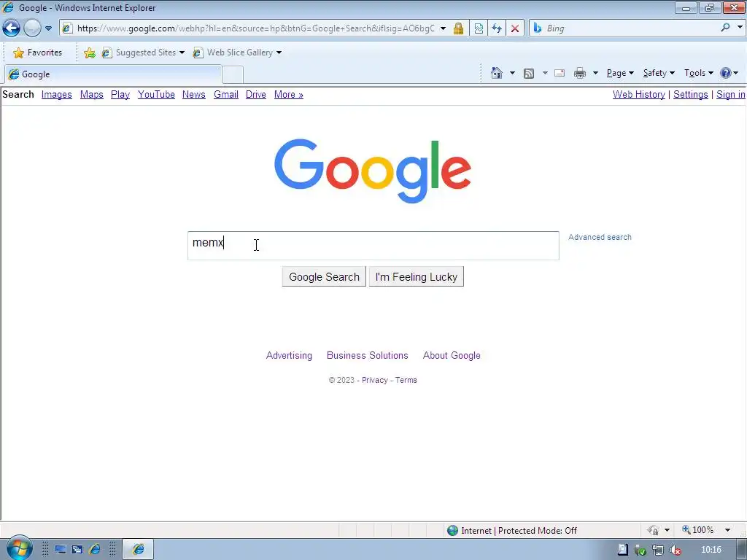747x560 pixels.
Task: Click the Show Desktop quick launch icon
Action: (61, 550)
